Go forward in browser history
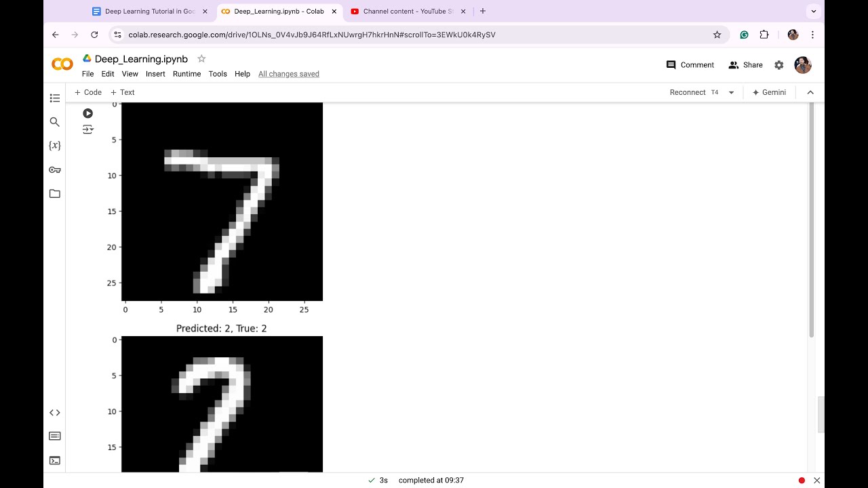This screenshot has width=868, height=488. tap(75, 35)
